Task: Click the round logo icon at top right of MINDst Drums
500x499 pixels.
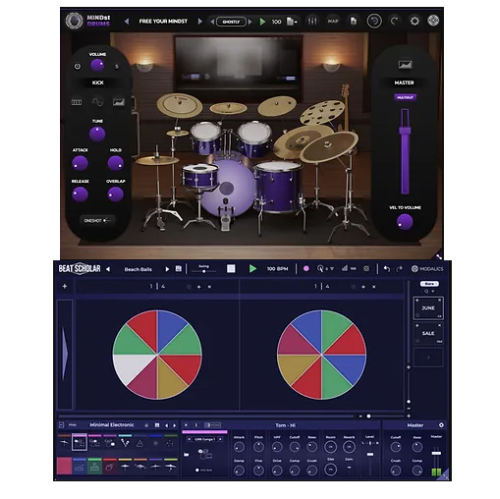Action: (x=433, y=21)
